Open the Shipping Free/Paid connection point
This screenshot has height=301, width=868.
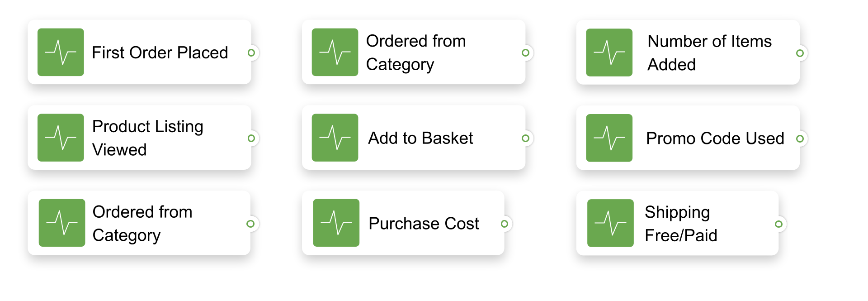778,224
